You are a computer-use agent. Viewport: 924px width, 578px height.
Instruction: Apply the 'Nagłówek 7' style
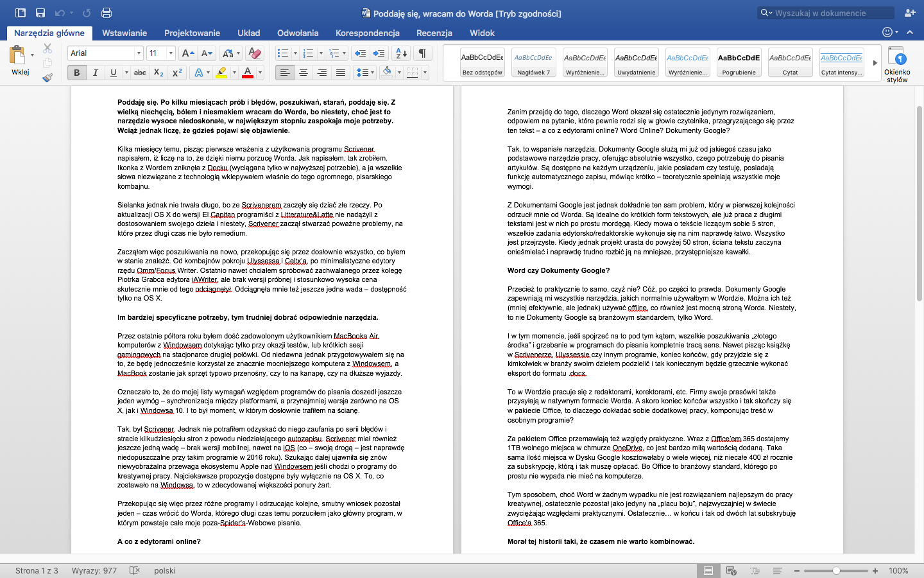click(x=534, y=63)
